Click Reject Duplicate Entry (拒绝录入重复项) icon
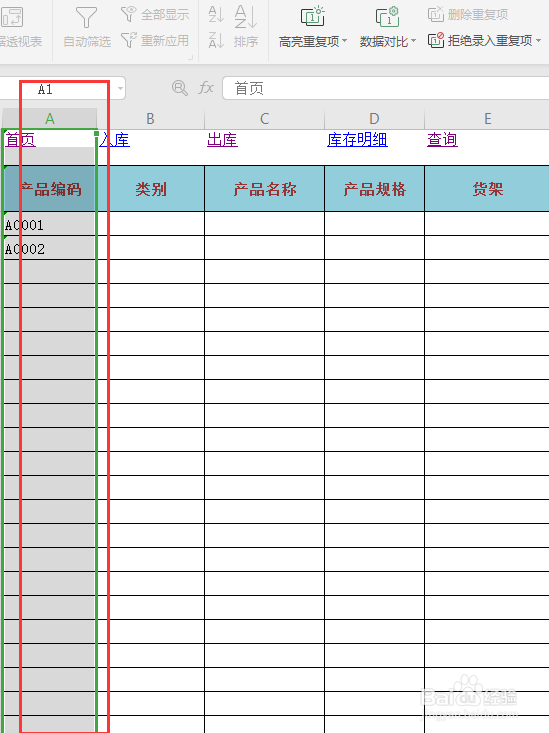Screen dimensions: 549x733 [436, 41]
